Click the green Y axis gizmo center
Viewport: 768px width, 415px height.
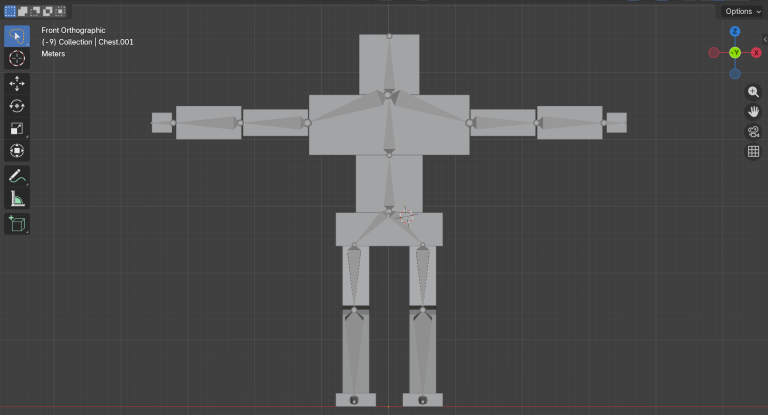(x=735, y=52)
